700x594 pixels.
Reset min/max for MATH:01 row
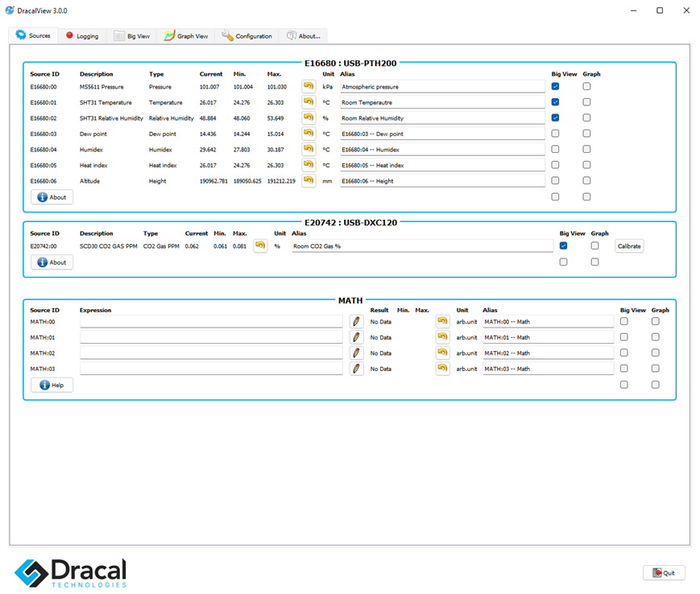coord(442,336)
